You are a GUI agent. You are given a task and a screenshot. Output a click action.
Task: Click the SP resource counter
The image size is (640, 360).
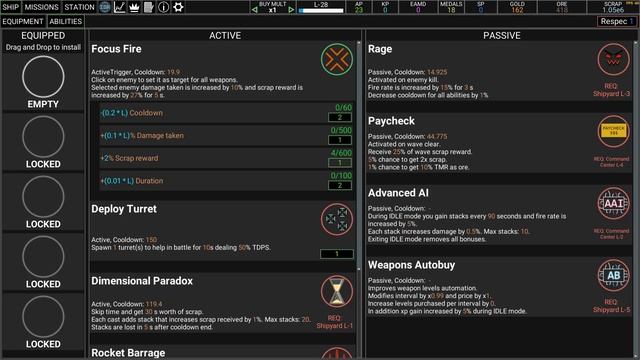[x=481, y=7]
